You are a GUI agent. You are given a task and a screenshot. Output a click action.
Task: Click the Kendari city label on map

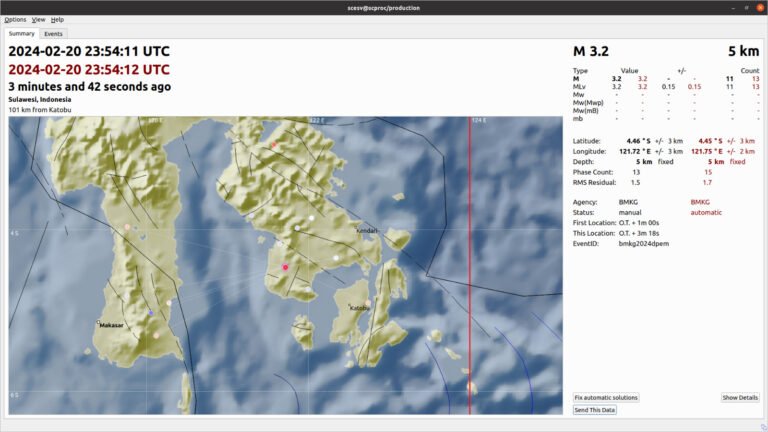(x=367, y=231)
